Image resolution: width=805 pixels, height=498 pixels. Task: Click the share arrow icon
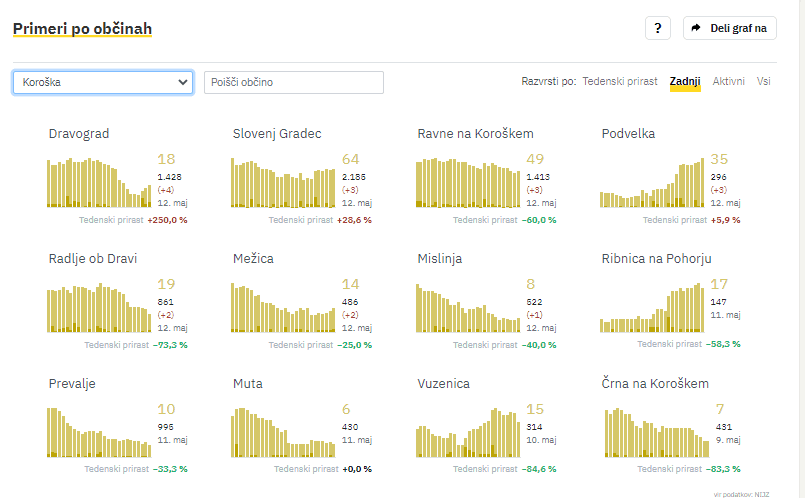697,29
